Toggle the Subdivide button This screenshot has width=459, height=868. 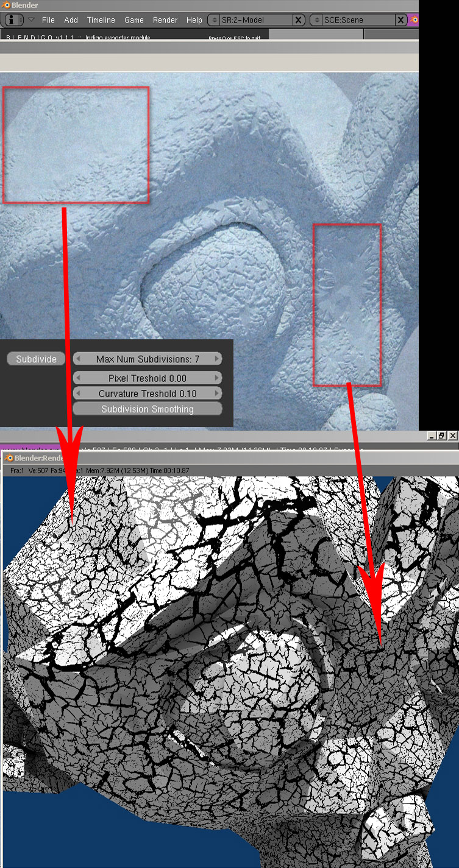[x=36, y=359]
